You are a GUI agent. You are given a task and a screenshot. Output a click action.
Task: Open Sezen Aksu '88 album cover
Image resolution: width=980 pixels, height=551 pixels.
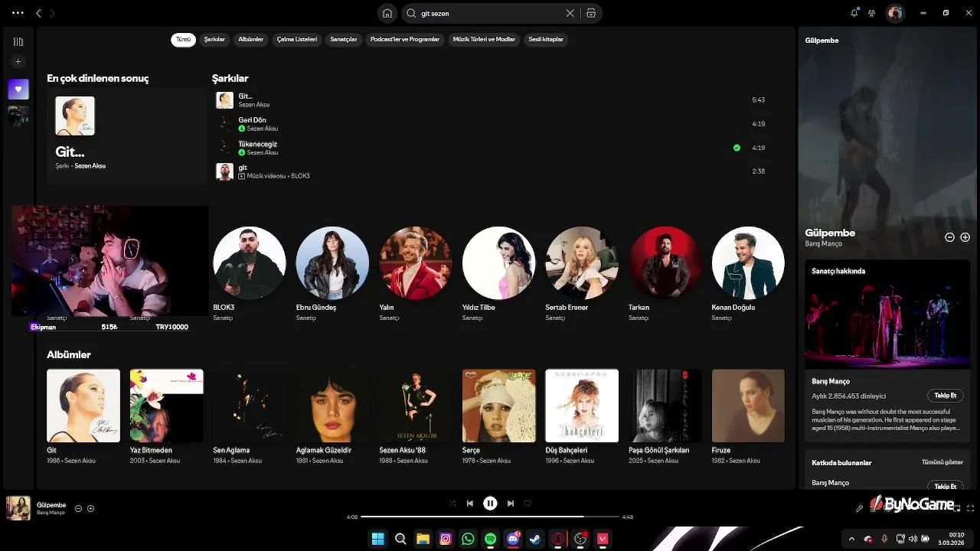tap(416, 406)
